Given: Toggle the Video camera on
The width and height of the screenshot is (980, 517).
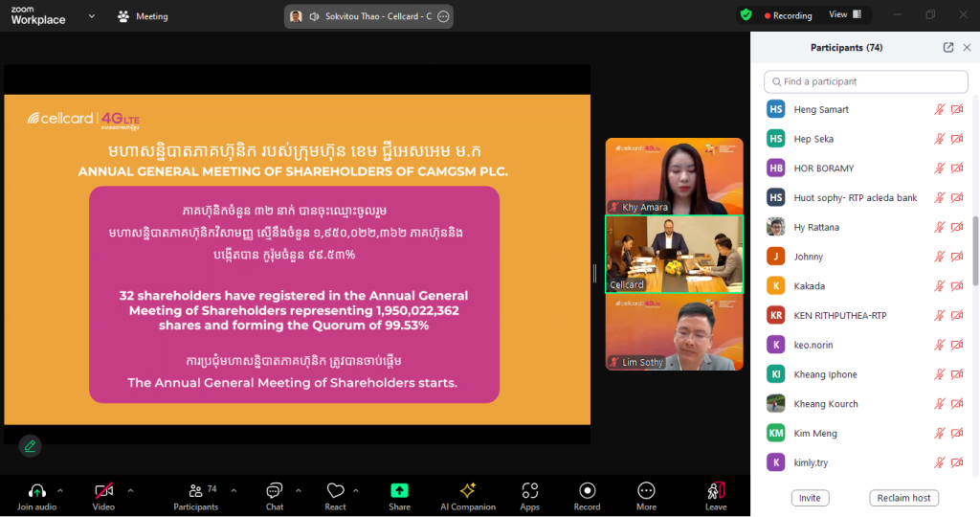Looking at the screenshot, I should [103, 494].
